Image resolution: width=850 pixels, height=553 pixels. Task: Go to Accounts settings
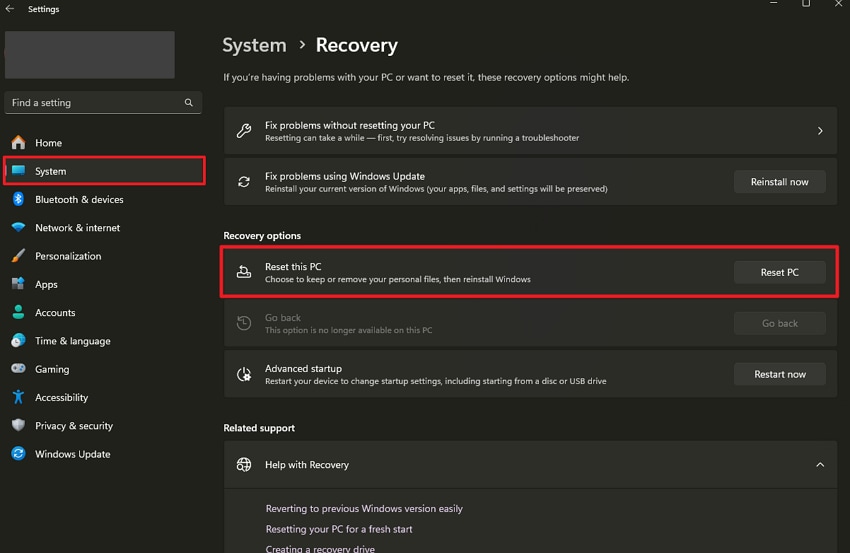click(x=104, y=312)
